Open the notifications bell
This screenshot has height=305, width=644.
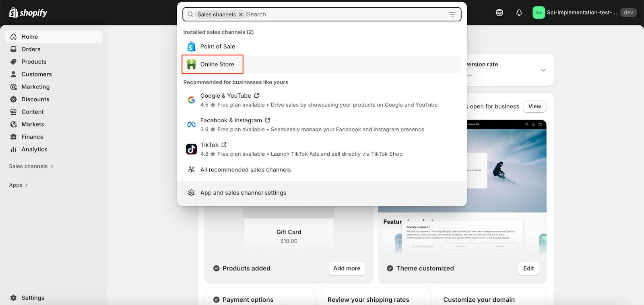519,13
